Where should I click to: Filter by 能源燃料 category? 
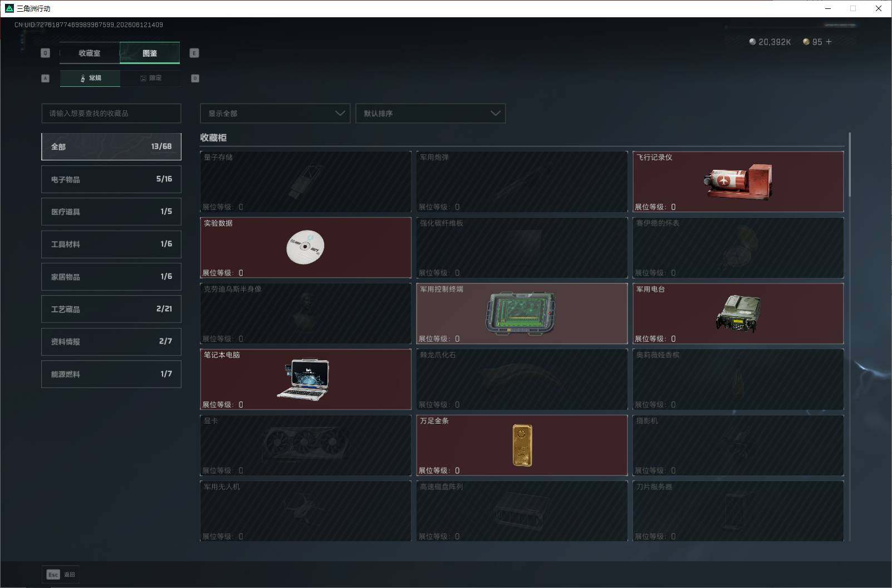click(x=111, y=374)
